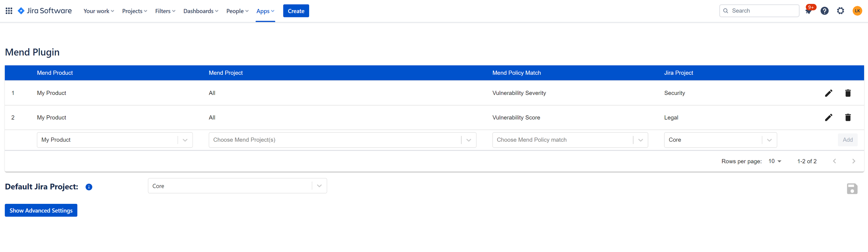
Task: Go to previous table page arrow
Action: click(x=834, y=161)
